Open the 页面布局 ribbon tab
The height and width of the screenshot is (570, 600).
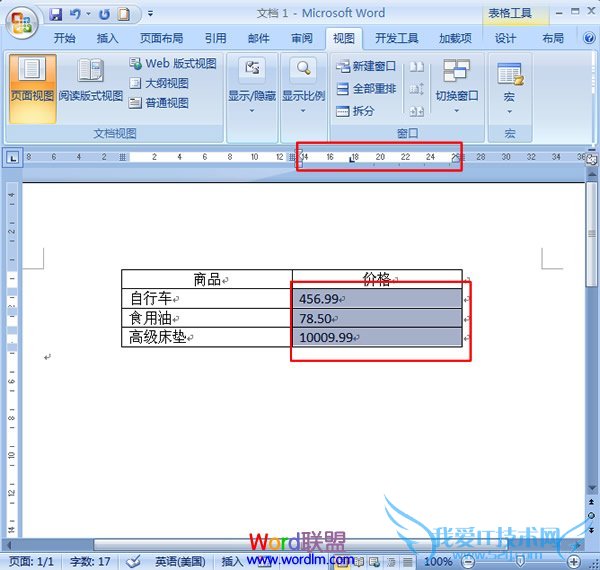(x=161, y=38)
